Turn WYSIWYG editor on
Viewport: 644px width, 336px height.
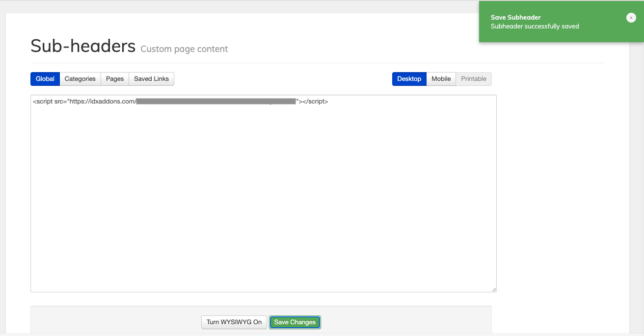point(234,322)
